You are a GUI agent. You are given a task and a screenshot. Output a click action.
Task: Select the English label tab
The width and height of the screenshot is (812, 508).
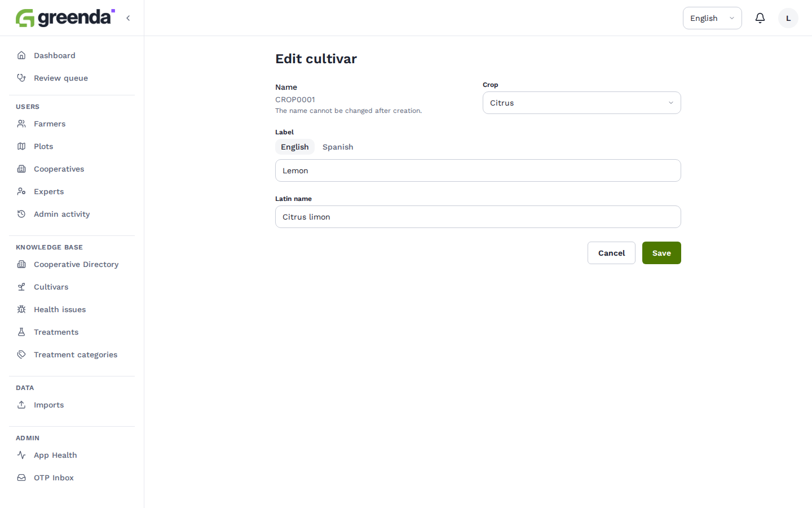coord(295,147)
